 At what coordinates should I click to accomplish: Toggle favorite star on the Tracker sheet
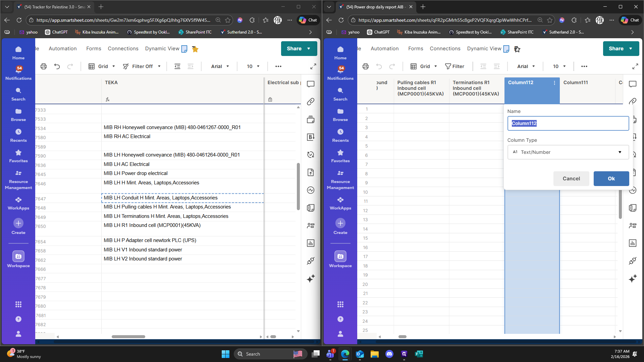pos(195,49)
